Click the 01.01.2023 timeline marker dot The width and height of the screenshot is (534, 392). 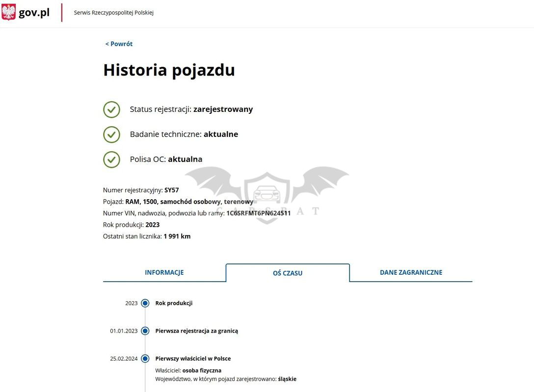145,331
